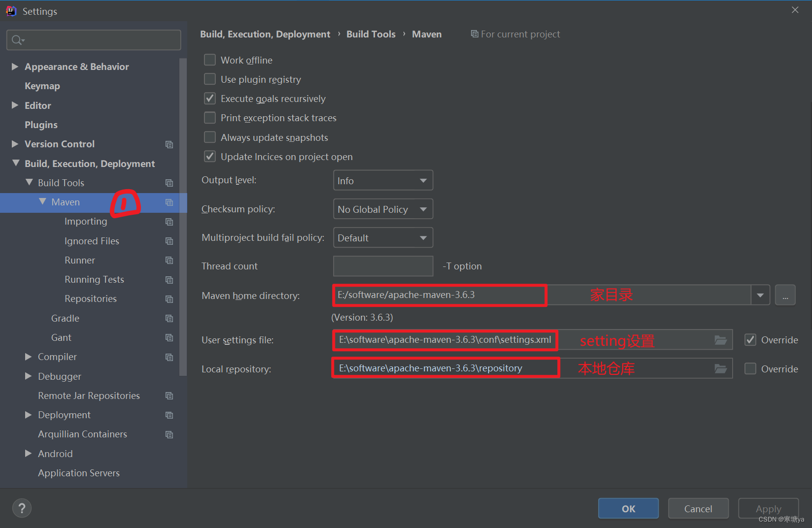The width and height of the screenshot is (812, 528).
Task: Enable Print exception stack traces
Action: [210, 118]
